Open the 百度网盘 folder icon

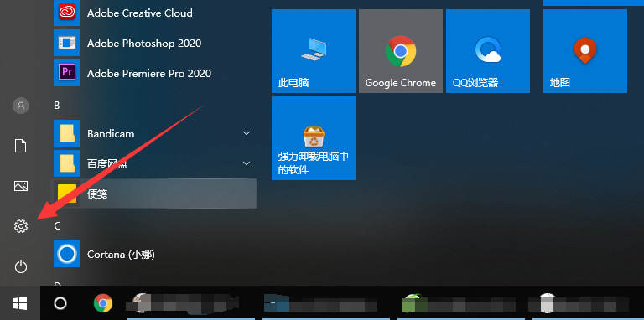click(67, 163)
